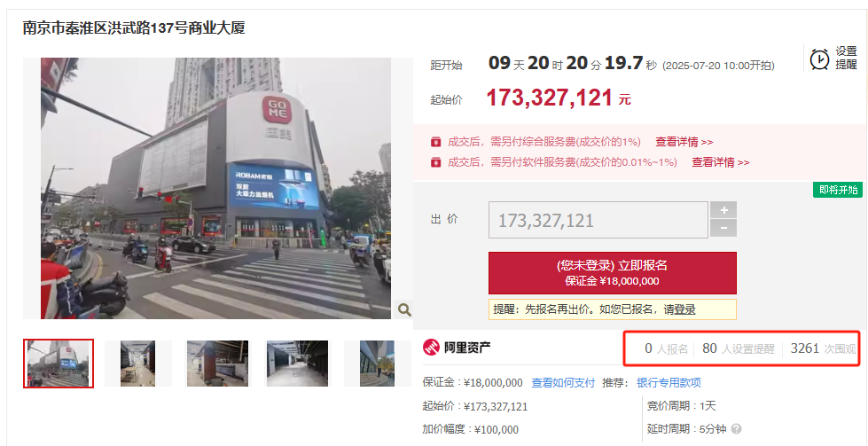
Task: Click the main GOME building photo
Action: coord(215,188)
